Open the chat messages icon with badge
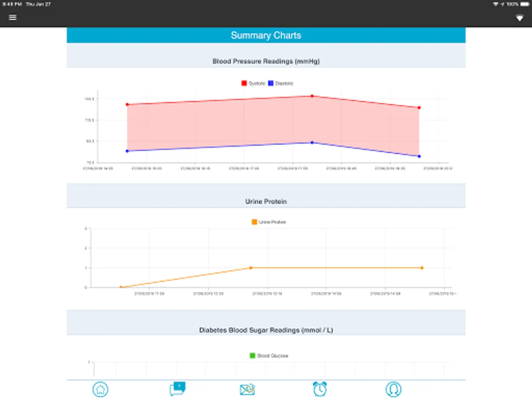 point(177,389)
